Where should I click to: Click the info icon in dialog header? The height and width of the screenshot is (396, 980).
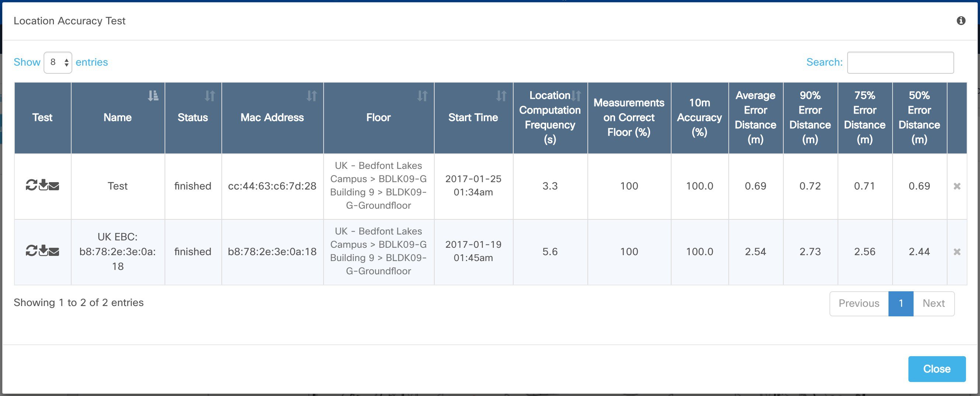point(960,21)
